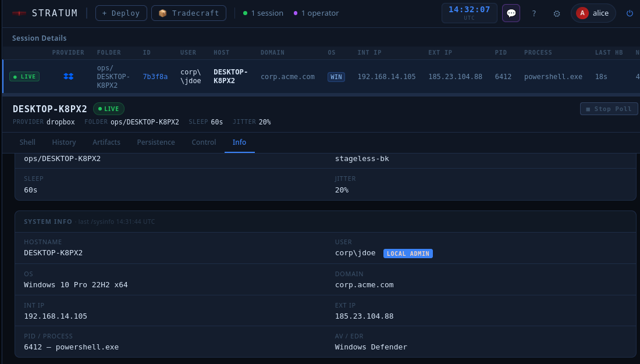This screenshot has height=364, width=640.
Task: Click the Ext IP value in System Info
Action: click(364, 316)
